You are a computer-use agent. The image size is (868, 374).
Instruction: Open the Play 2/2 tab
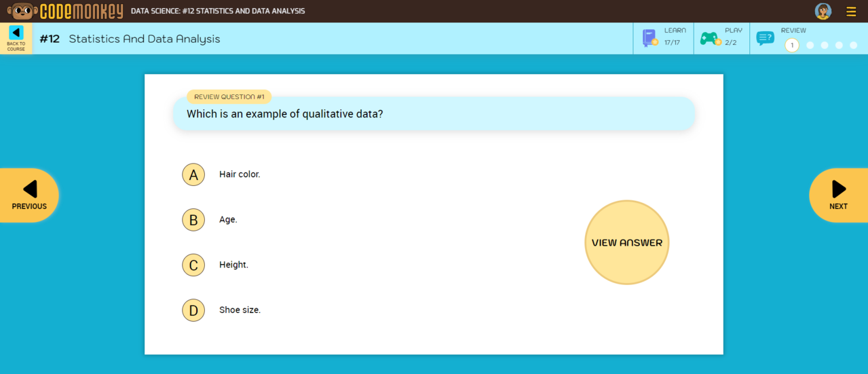click(721, 39)
